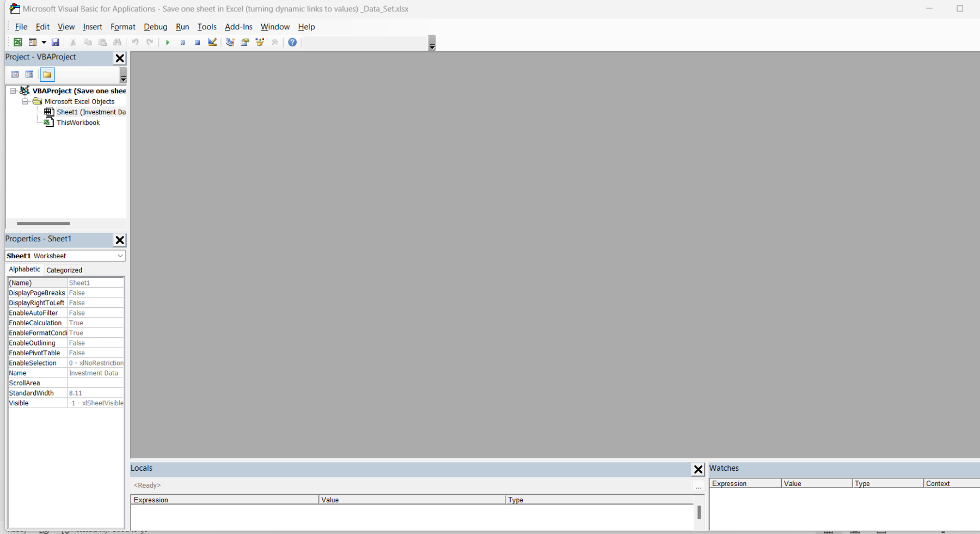Click the Redo arrow icon
This screenshot has width=980, height=534.
click(150, 43)
